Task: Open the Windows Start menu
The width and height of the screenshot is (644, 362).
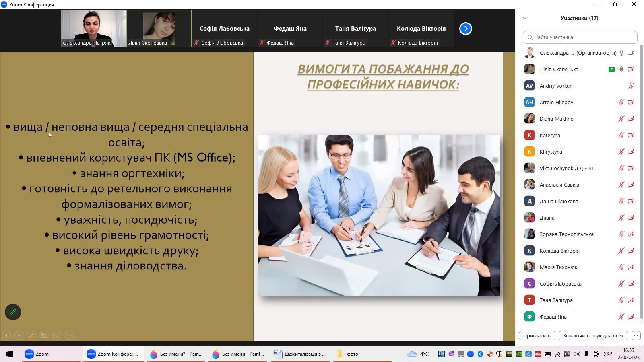Action: (10, 354)
